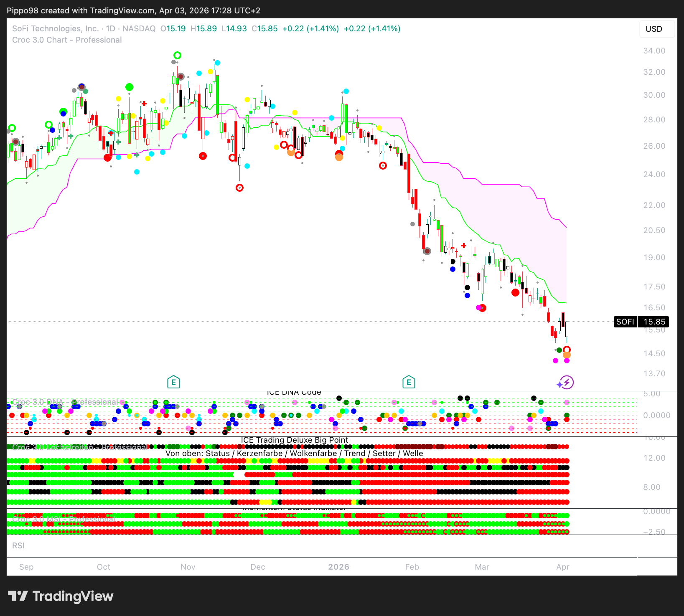Click the Pippo98 created with TradingView.com header

click(133, 10)
